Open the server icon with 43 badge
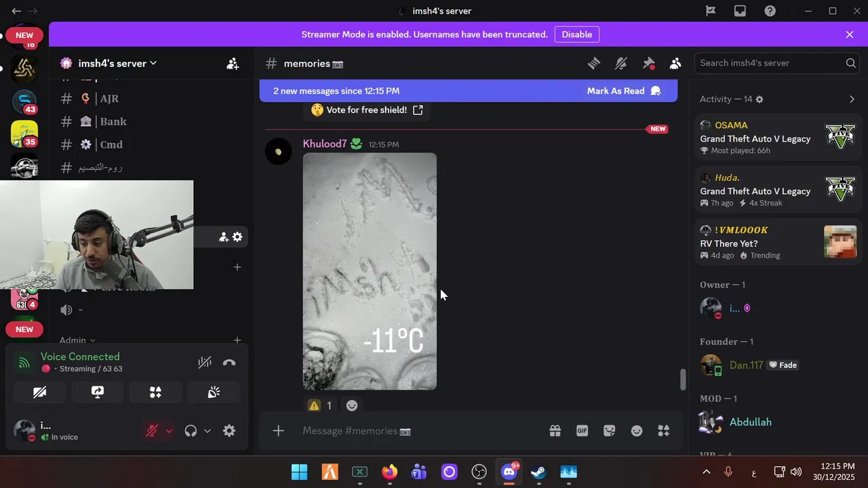 pyautogui.click(x=24, y=102)
